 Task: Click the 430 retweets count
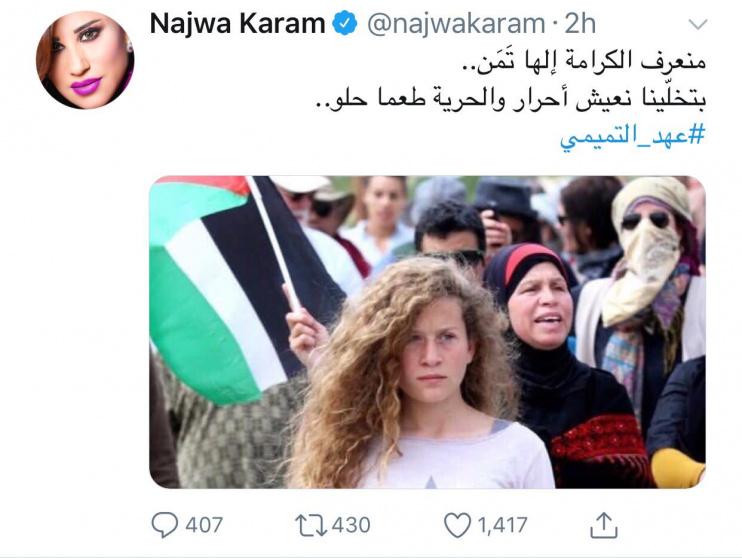[x=351, y=525]
